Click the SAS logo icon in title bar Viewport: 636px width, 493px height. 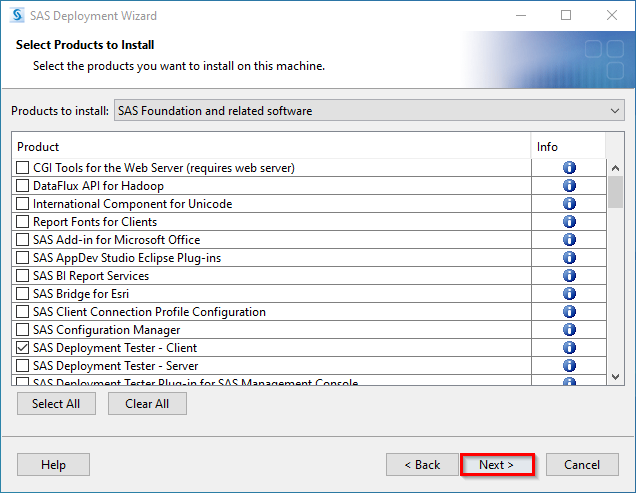[x=17, y=15]
